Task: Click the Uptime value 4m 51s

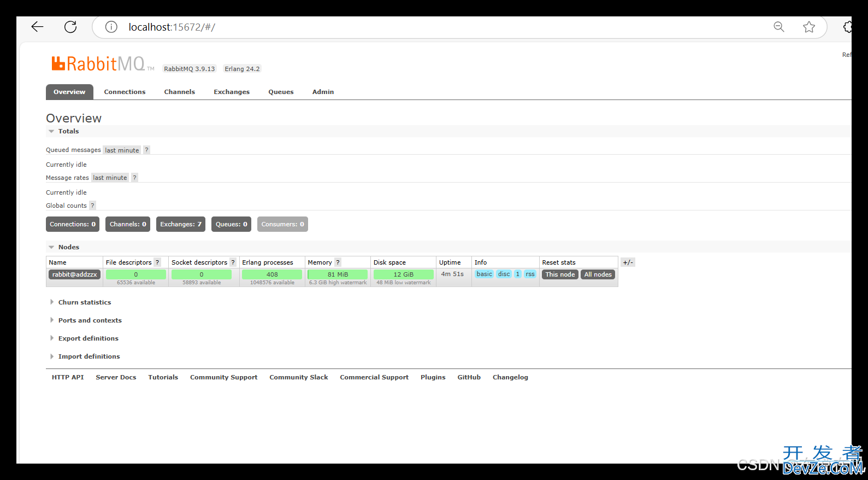Action: click(452, 274)
